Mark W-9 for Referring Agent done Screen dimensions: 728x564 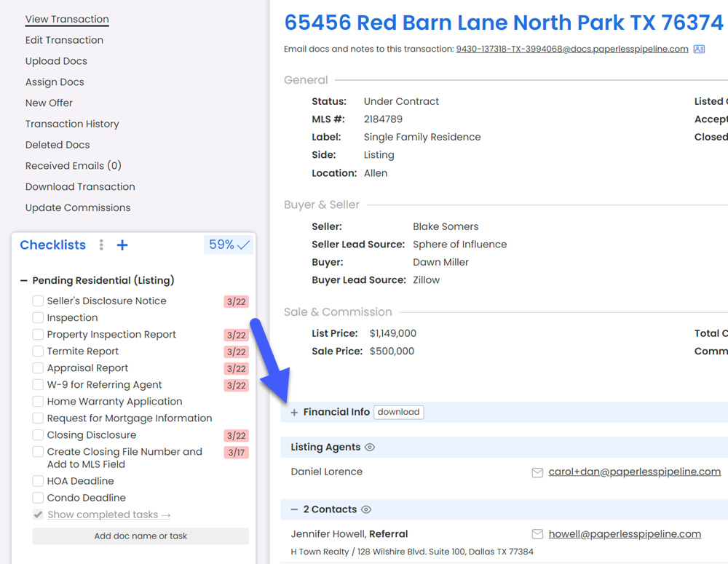[x=38, y=385]
